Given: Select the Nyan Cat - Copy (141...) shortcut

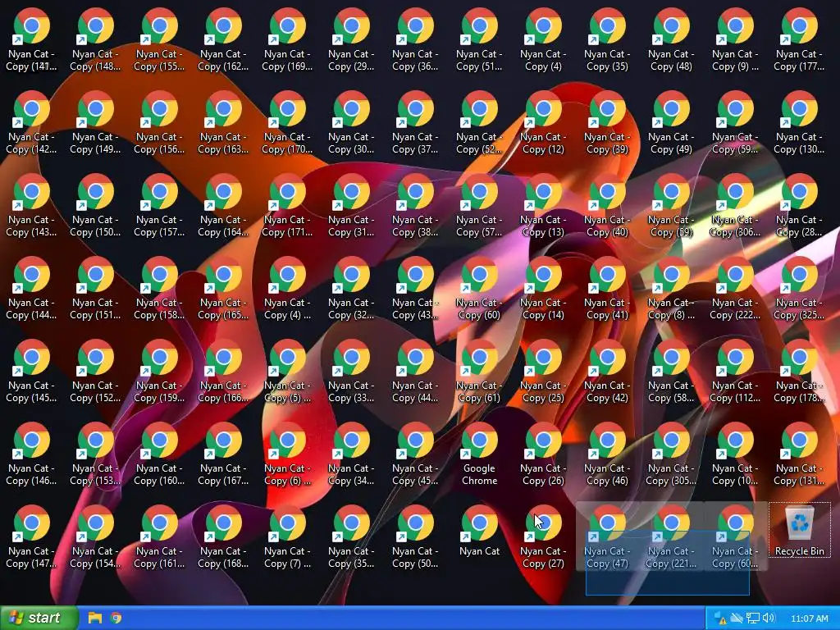Looking at the screenshot, I should click(x=31, y=40).
